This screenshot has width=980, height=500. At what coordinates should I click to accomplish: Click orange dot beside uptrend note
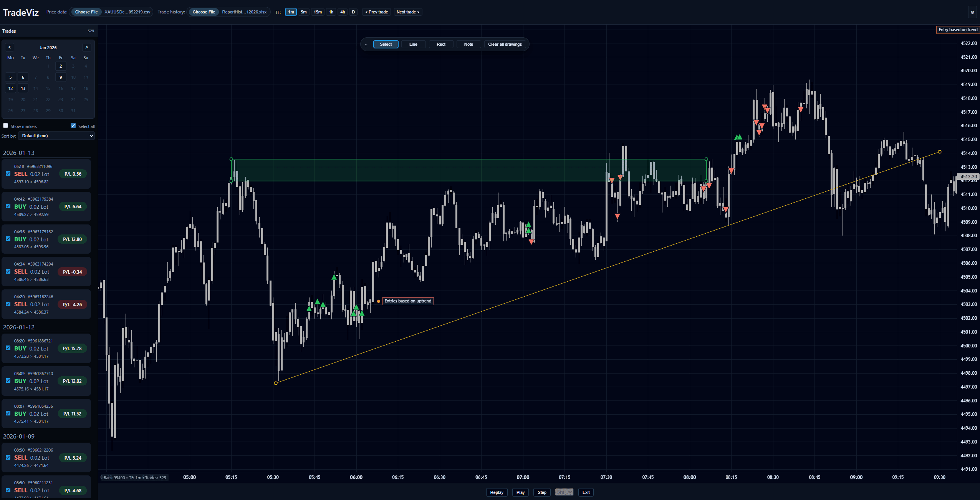(379, 301)
